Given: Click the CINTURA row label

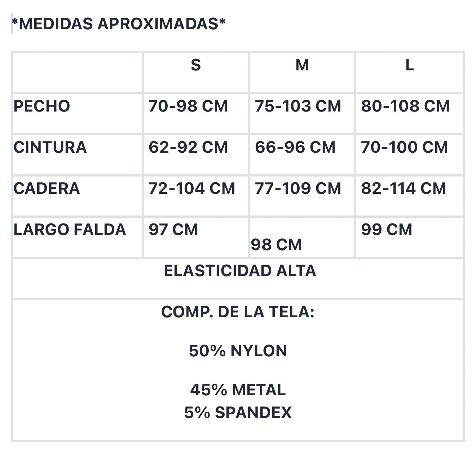Looking at the screenshot, I should click(x=50, y=147).
